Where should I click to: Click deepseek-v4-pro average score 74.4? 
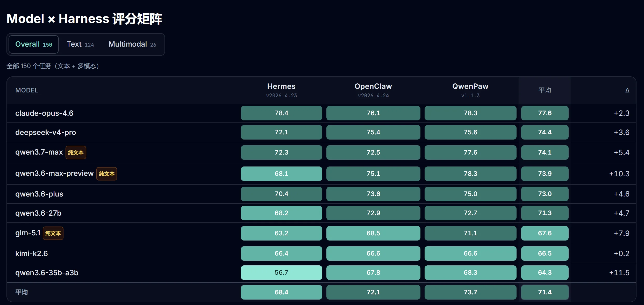click(x=545, y=132)
